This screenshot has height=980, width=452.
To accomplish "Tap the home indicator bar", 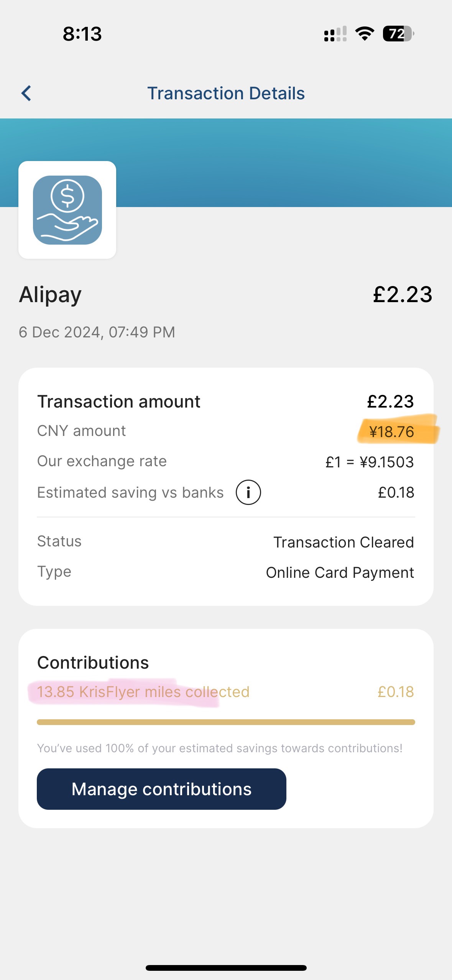I will point(226,968).
